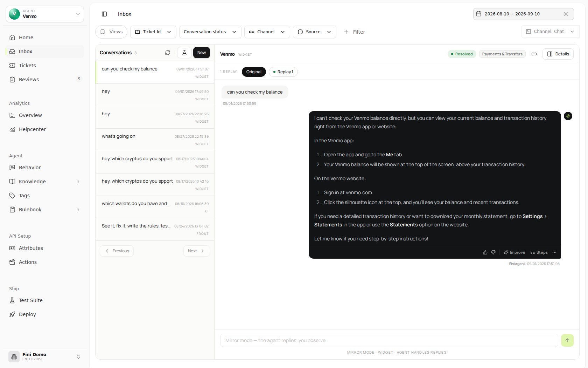Switch to the Original tab

pos(254,72)
